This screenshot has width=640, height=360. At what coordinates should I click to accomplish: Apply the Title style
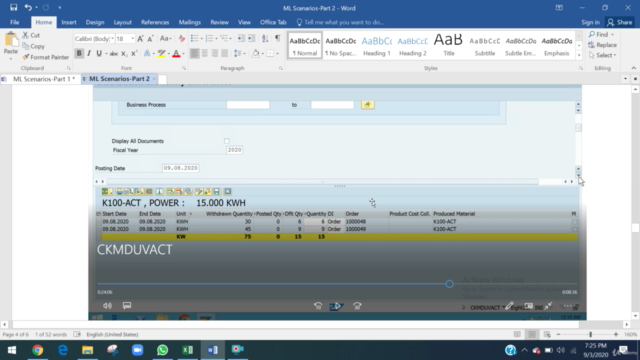click(x=449, y=46)
